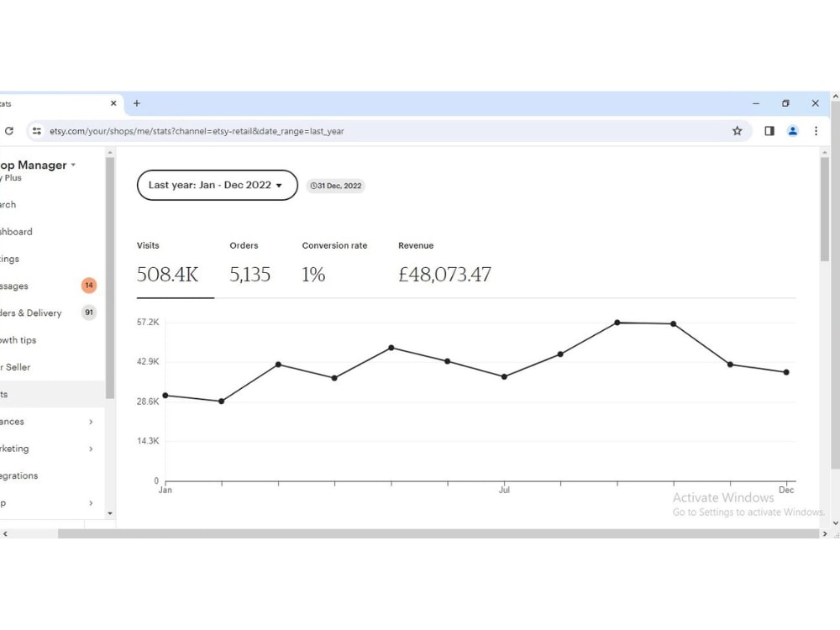
Task: Click the sidebar vertical scrollbar
Action: click(110, 278)
